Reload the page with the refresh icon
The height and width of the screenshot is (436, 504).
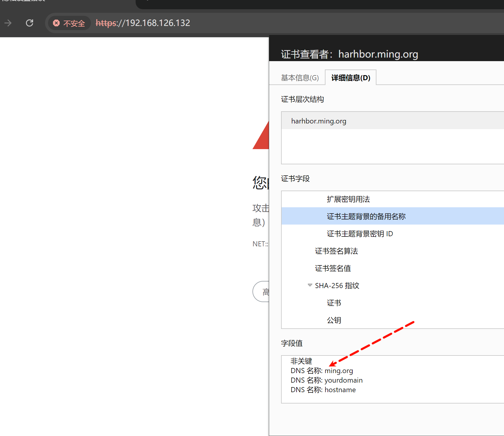click(x=30, y=23)
